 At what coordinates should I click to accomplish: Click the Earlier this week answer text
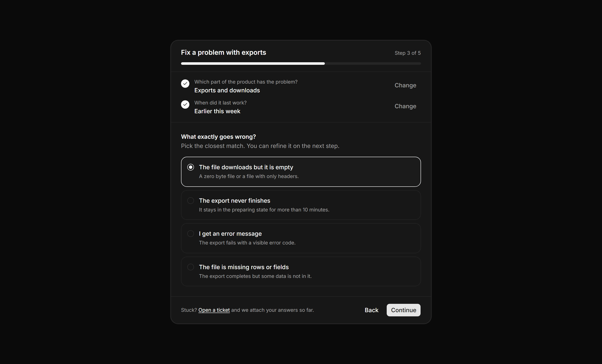tap(217, 111)
